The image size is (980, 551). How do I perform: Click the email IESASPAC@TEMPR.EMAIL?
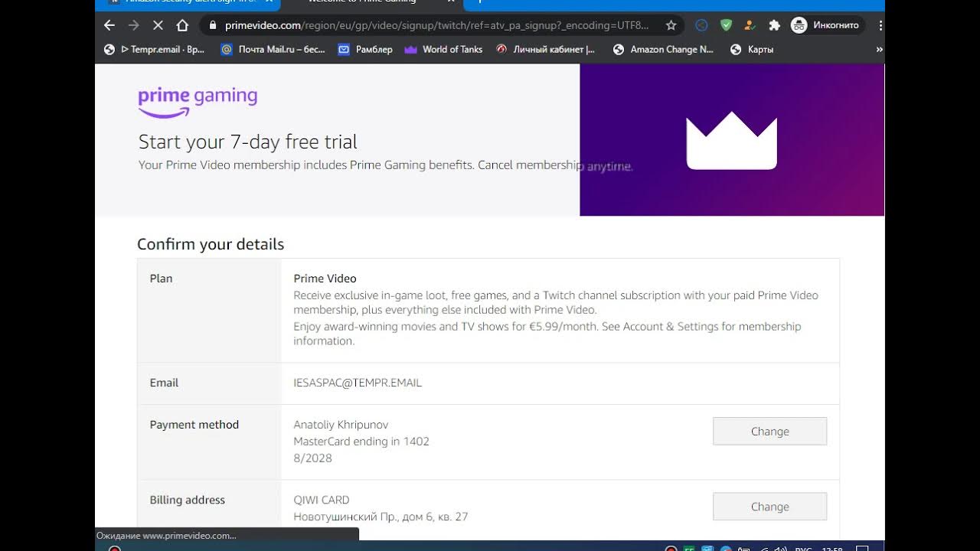pos(358,383)
